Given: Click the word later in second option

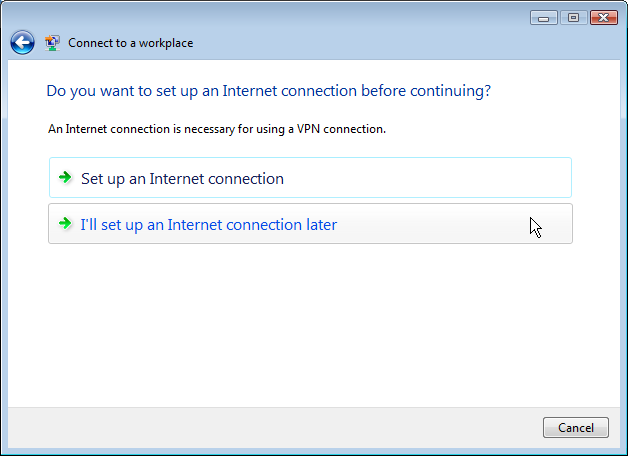Looking at the screenshot, I should pos(322,225).
